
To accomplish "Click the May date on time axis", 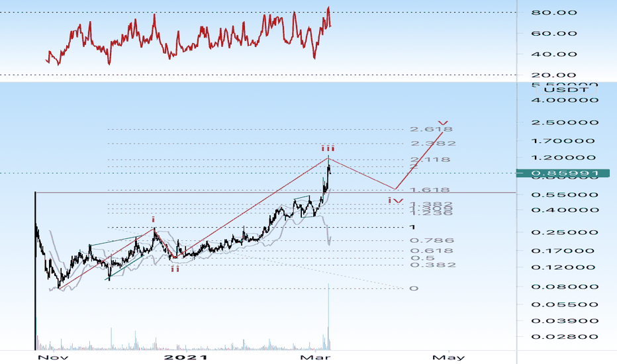I will tap(449, 357).
